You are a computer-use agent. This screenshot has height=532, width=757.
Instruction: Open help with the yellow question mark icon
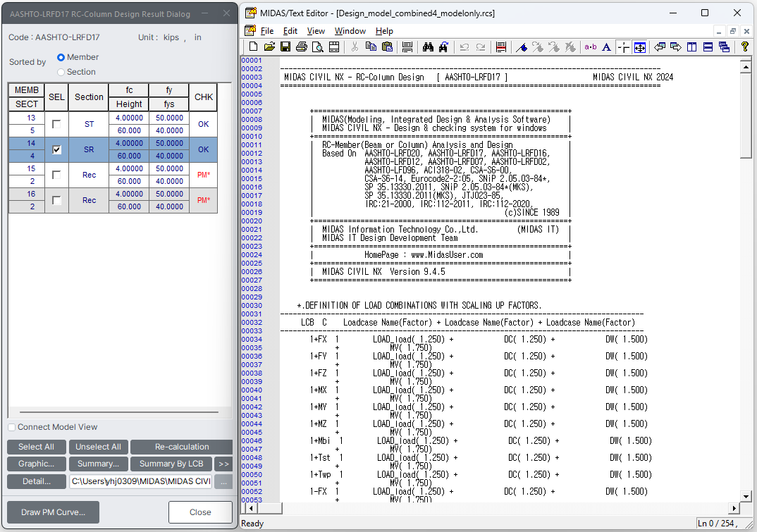pyautogui.click(x=745, y=47)
